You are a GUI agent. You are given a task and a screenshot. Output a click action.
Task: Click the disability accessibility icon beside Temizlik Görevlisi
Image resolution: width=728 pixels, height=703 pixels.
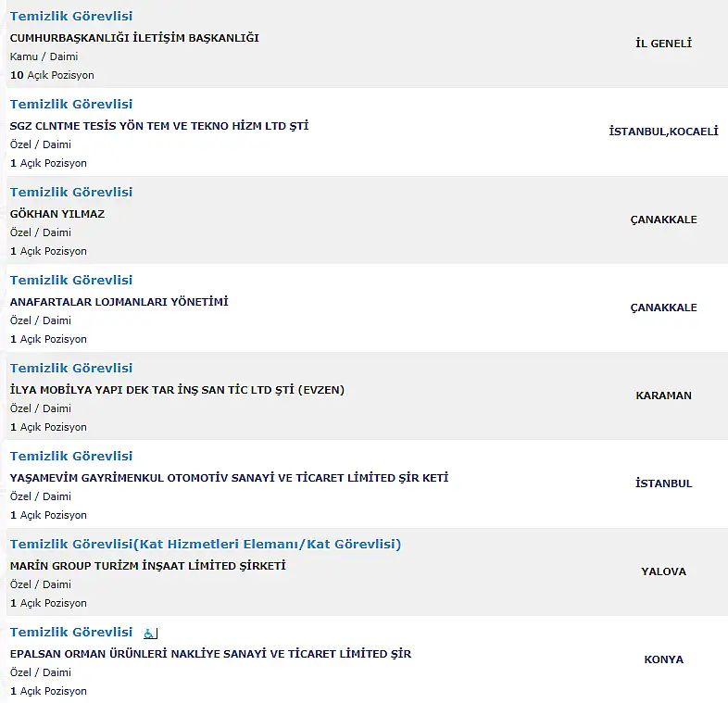[x=150, y=633]
